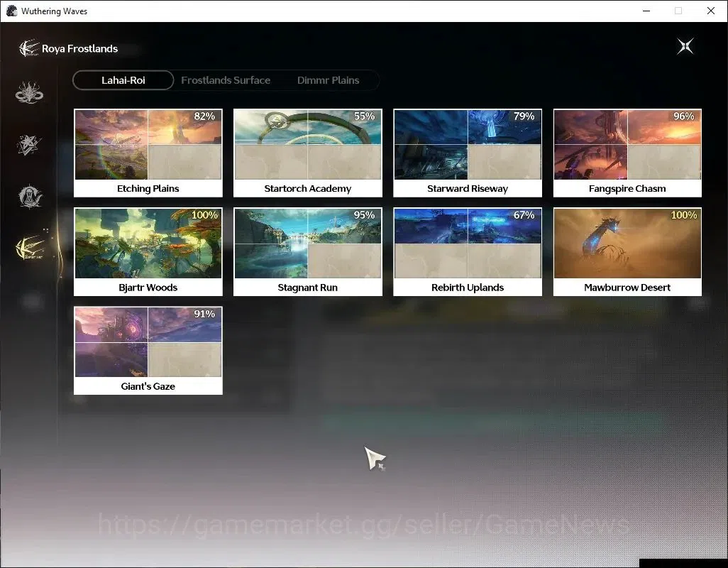Image resolution: width=728 pixels, height=568 pixels.
Task: Open the Mawburrow Desert area card
Action: click(627, 252)
